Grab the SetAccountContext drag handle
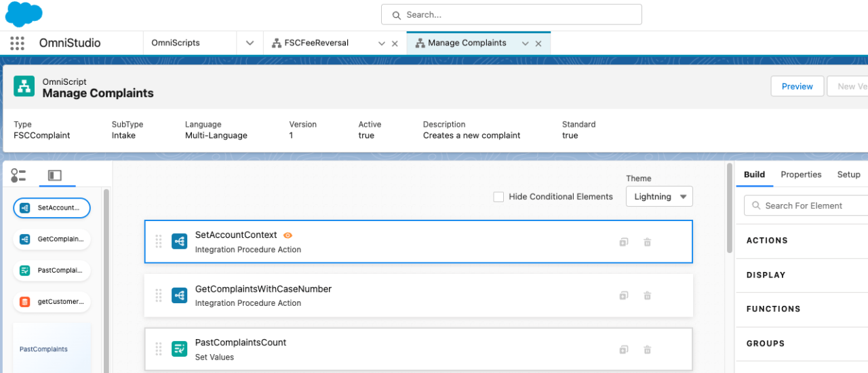 click(159, 241)
